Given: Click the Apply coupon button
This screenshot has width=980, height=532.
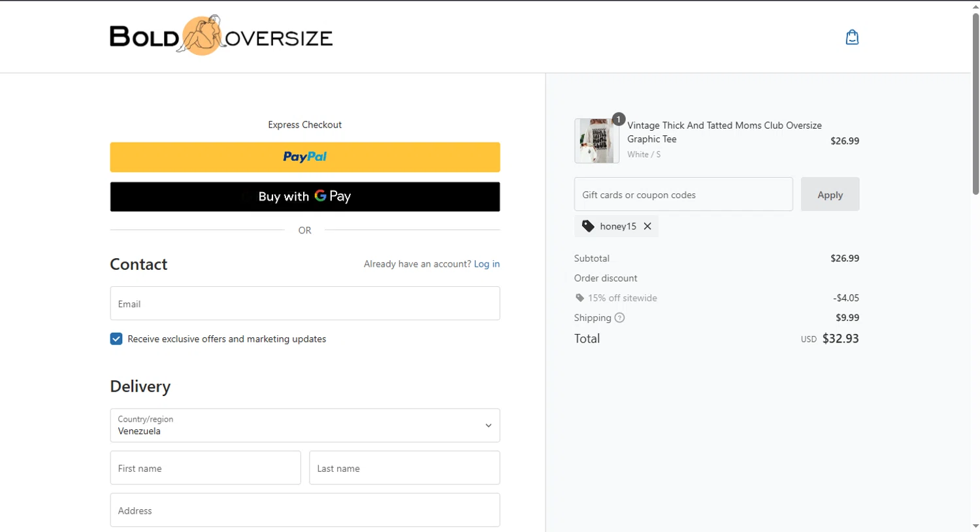Looking at the screenshot, I should tap(830, 194).
